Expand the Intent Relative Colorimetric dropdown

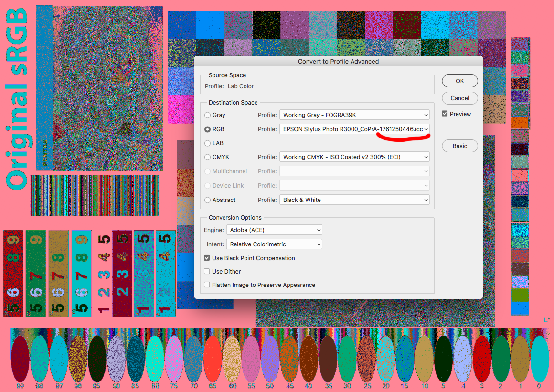(274, 244)
